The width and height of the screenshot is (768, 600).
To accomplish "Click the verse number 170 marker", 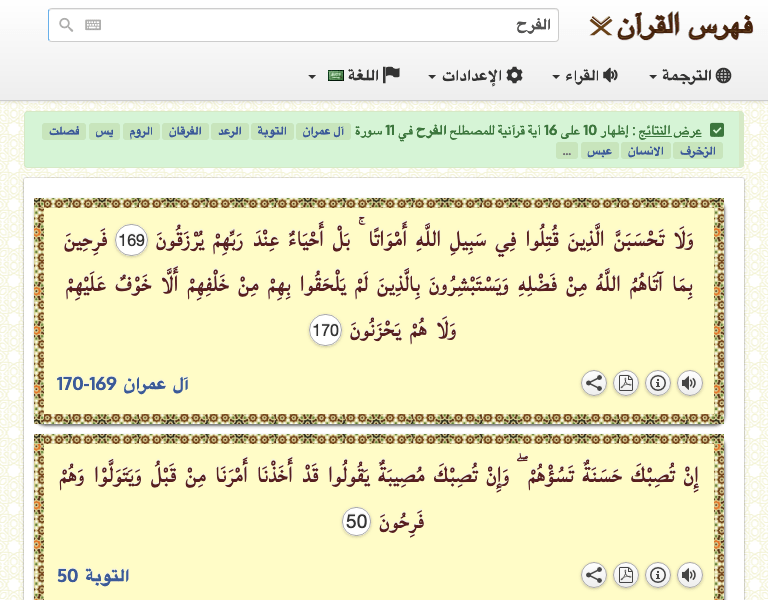I will click(325, 331).
